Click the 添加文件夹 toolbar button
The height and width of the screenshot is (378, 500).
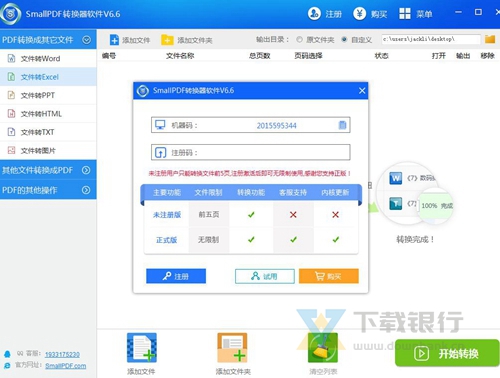click(x=187, y=40)
